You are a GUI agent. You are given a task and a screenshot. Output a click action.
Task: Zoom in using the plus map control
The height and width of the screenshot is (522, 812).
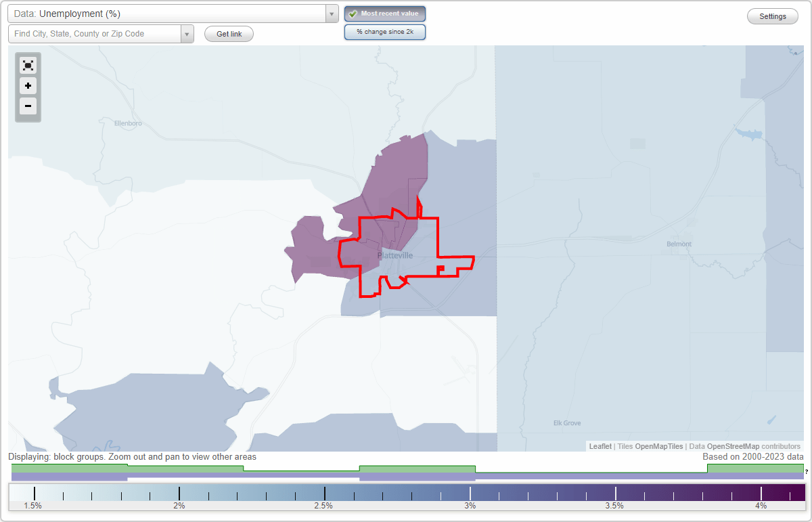pos(28,86)
